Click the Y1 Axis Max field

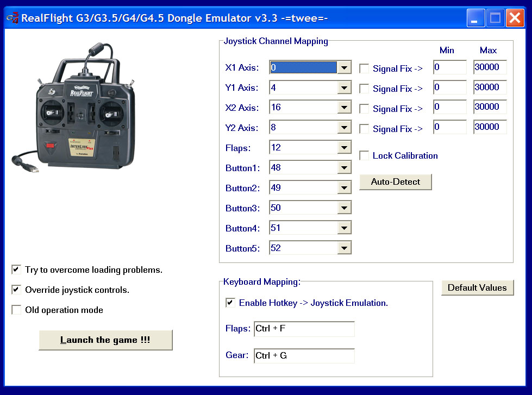[x=490, y=87]
